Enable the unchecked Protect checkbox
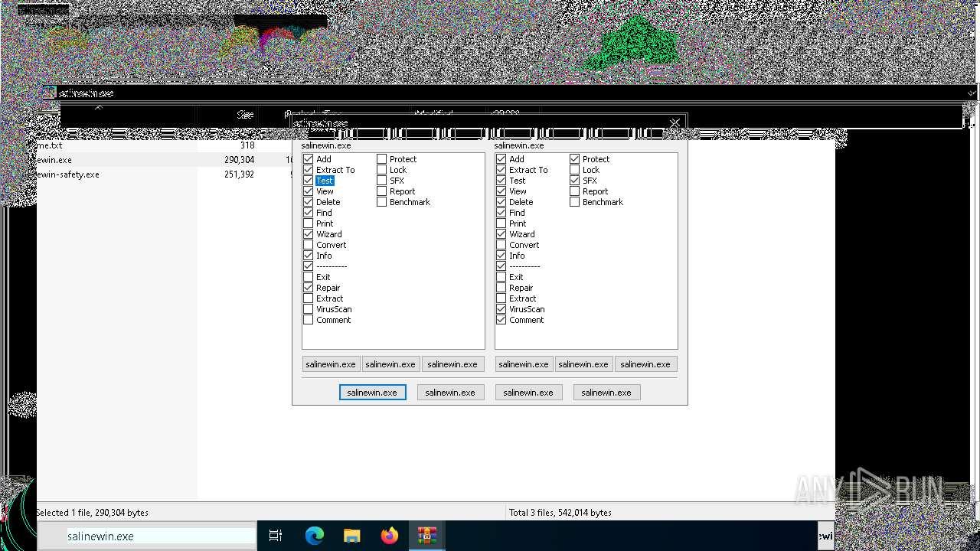 click(x=382, y=159)
